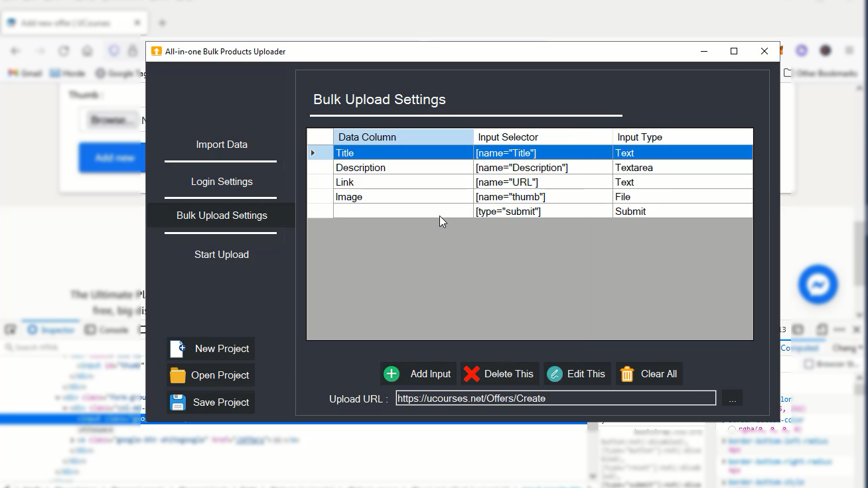This screenshot has height=488, width=868.
Task: Select the "Textarea" input type cell
Action: click(x=683, y=168)
